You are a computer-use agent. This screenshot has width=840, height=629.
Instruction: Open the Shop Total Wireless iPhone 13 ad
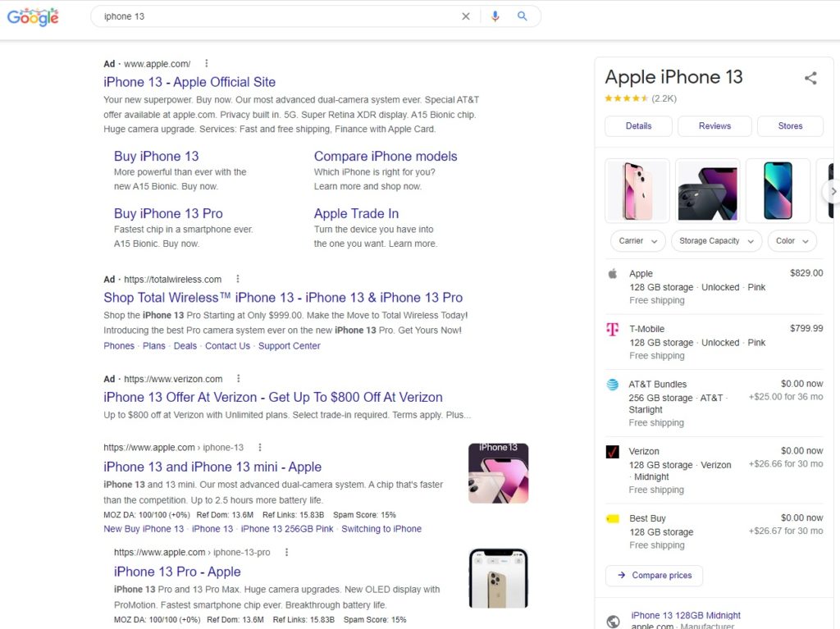283,298
